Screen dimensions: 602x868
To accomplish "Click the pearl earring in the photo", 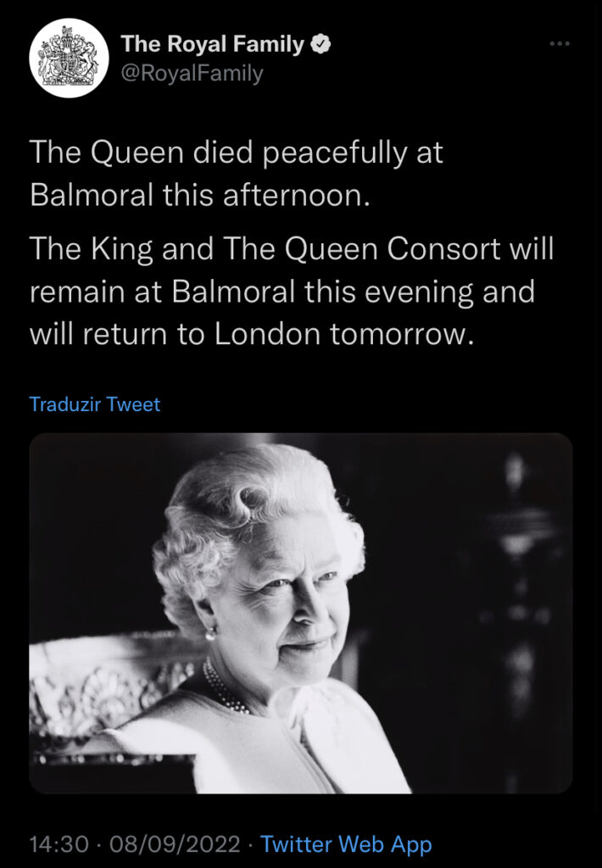I will [x=208, y=632].
